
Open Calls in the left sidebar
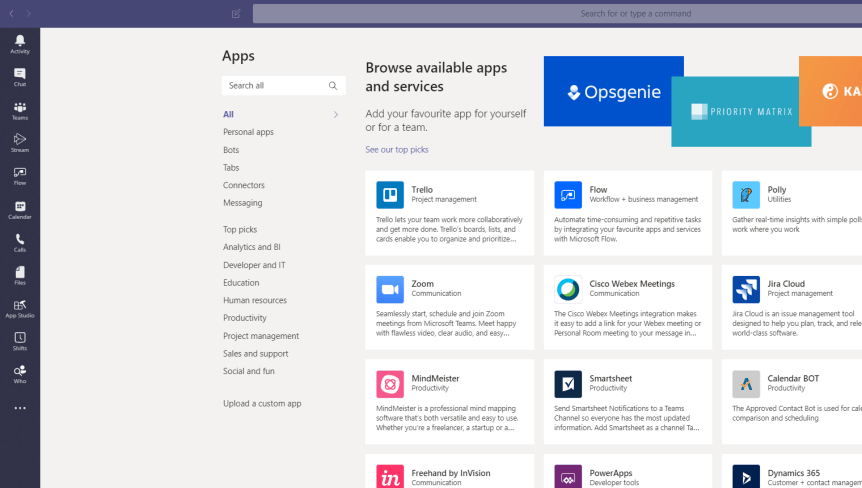(x=20, y=243)
